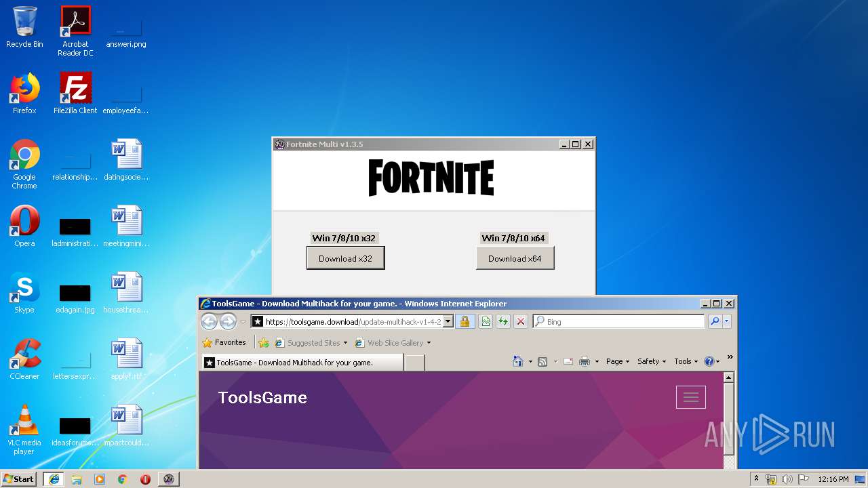The height and width of the screenshot is (488, 868).
Task: Open Windows Explorer from taskbar
Action: (x=77, y=479)
